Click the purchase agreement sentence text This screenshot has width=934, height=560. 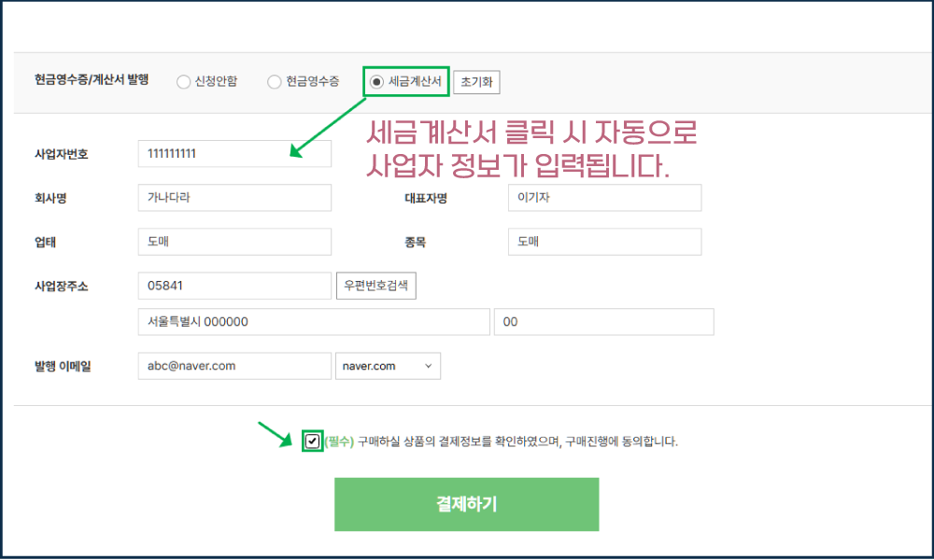[x=517, y=441]
